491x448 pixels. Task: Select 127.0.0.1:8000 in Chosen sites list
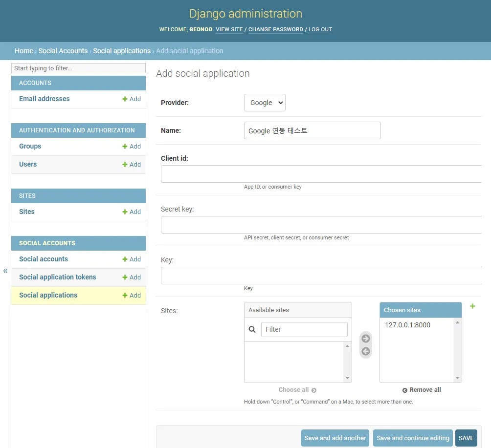(x=407, y=325)
